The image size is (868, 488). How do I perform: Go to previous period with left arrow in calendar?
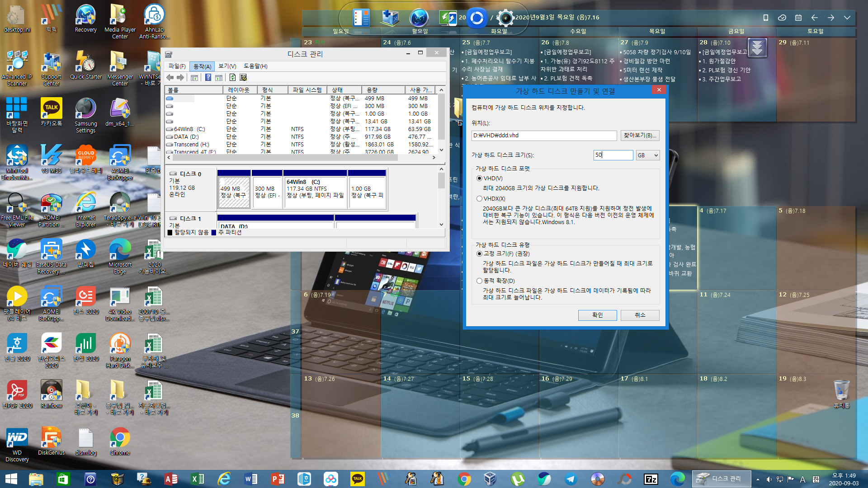[x=815, y=18]
